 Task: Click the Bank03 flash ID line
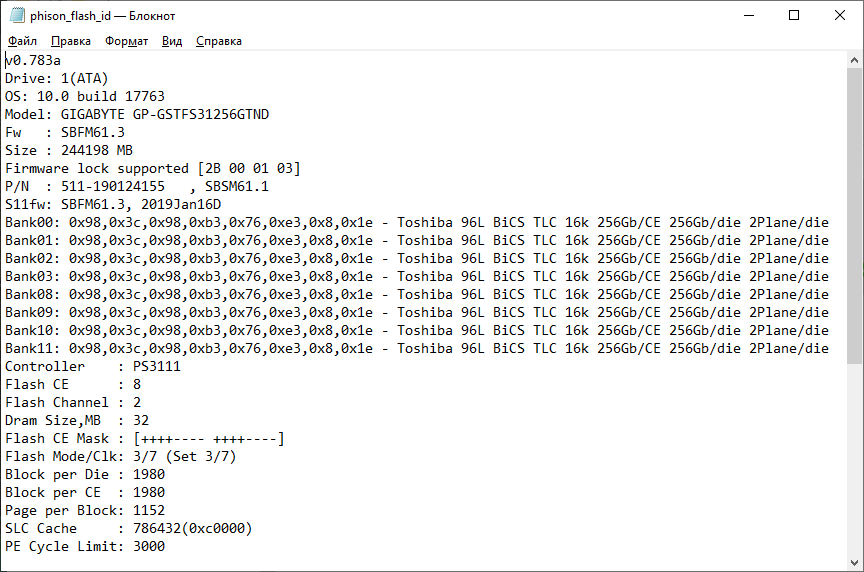click(417, 277)
